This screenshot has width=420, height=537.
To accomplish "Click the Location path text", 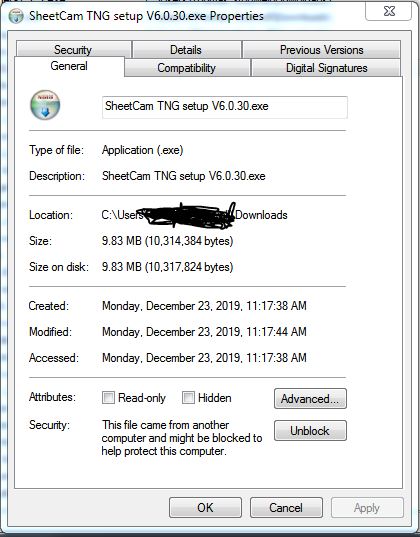I will pyautogui.click(x=194, y=215).
